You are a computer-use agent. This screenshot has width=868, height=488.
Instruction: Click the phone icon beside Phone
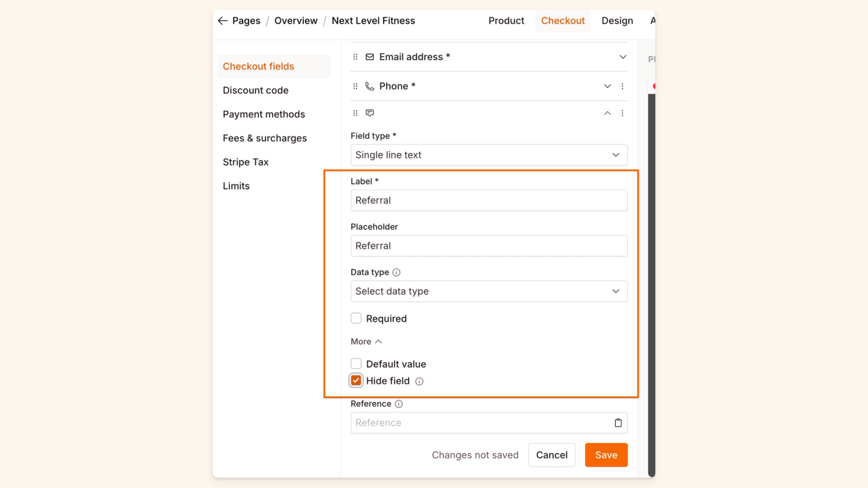[370, 86]
